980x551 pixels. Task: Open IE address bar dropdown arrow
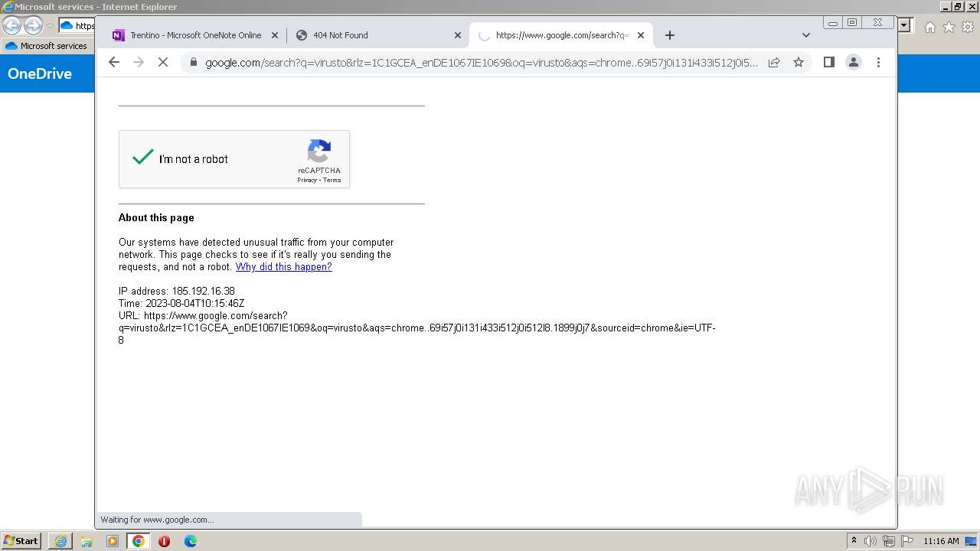point(905,26)
